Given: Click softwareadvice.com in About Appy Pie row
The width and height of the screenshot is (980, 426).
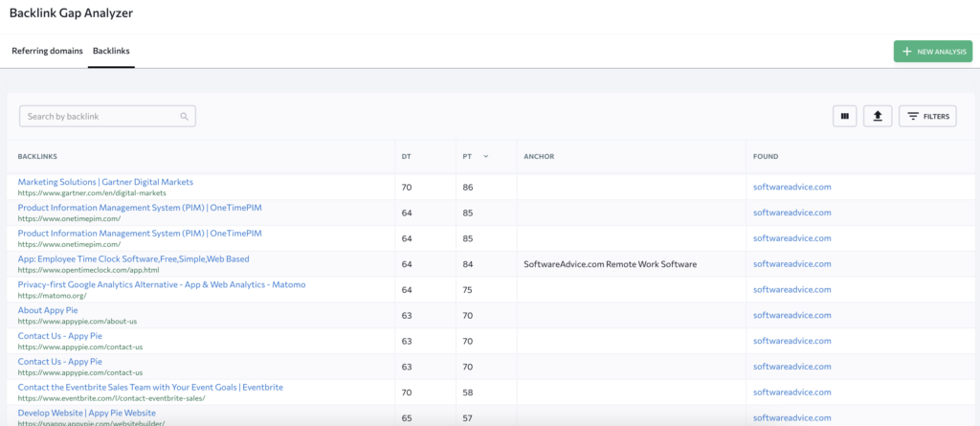Looking at the screenshot, I should tap(791, 315).
